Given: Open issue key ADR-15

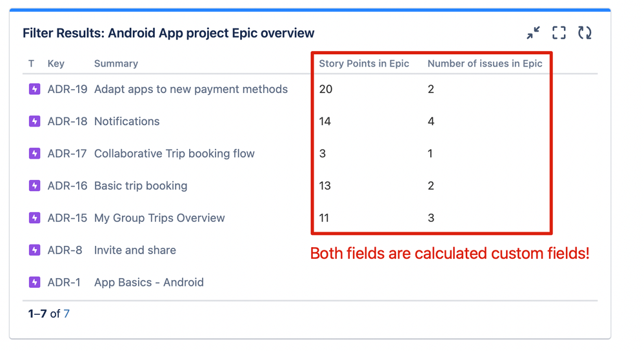Looking at the screenshot, I should point(67,218).
